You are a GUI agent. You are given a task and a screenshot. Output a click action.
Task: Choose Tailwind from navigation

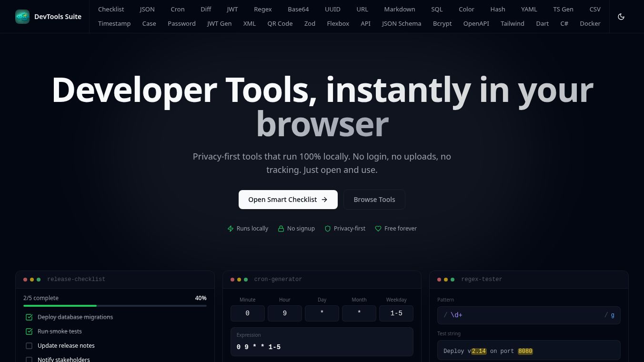click(513, 23)
